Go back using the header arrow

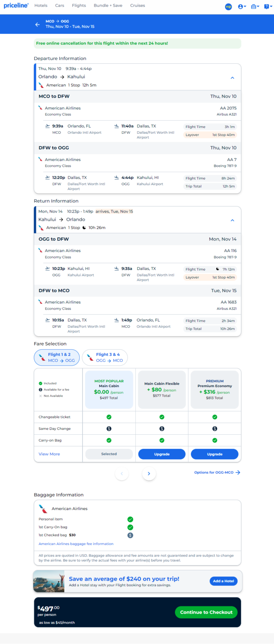[37, 25]
